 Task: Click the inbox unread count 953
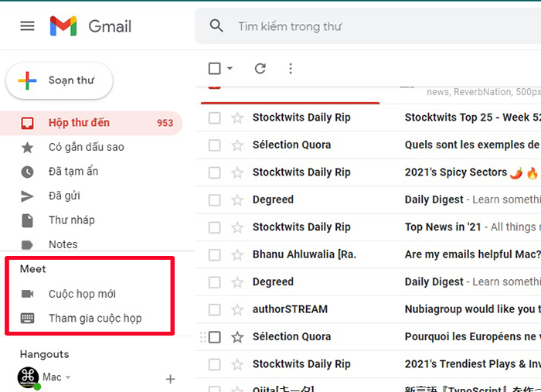coord(165,123)
